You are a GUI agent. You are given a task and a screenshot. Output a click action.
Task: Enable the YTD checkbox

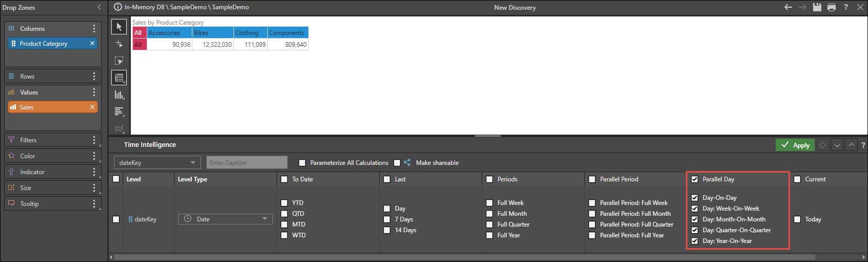coord(284,203)
